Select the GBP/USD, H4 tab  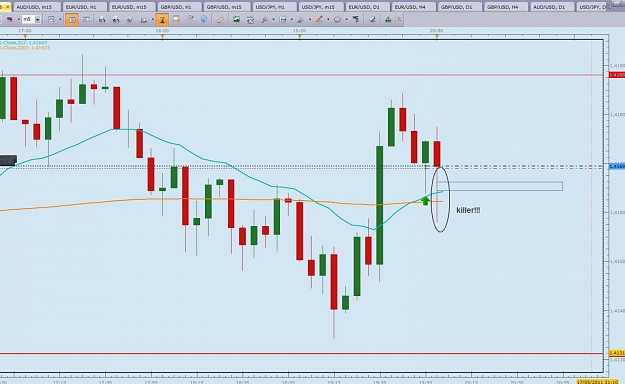click(506, 7)
